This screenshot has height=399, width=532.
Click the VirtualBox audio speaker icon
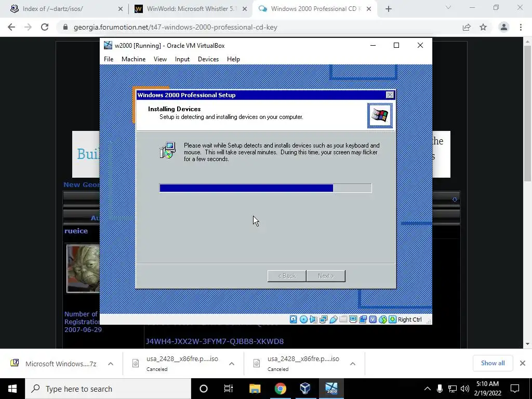click(313, 320)
